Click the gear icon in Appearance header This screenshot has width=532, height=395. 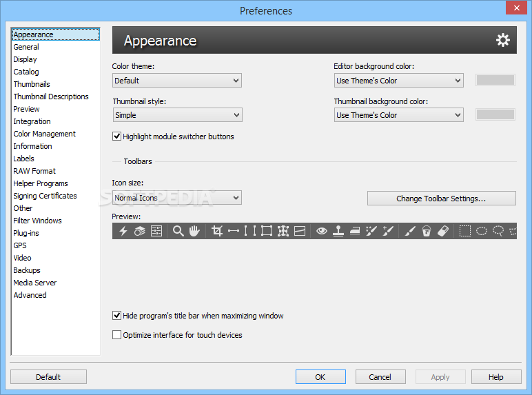coord(503,40)
